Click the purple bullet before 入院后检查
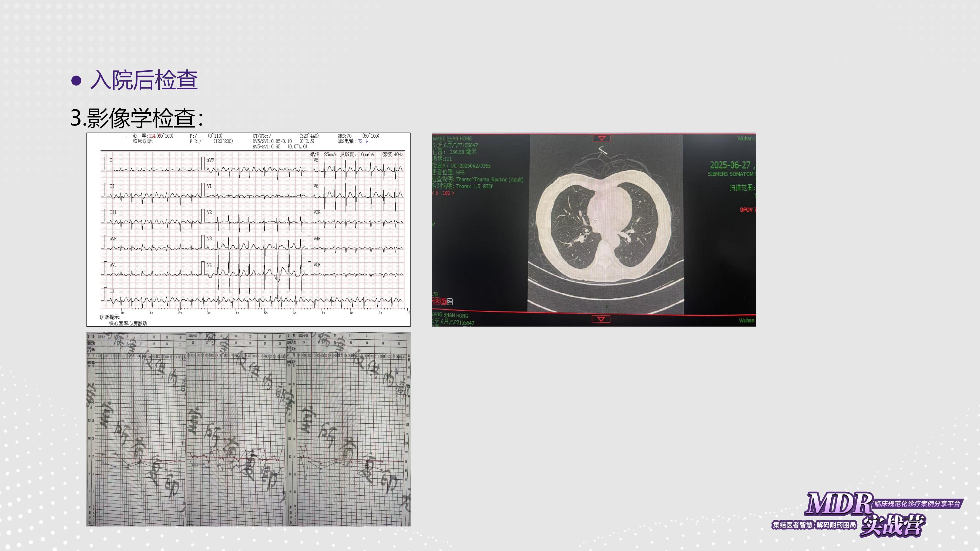The height and width of the screenshot is (551, 980). [76, 80]
